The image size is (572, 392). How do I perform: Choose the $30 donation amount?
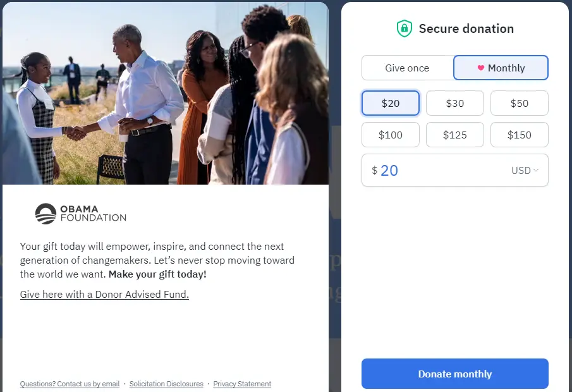click(x=455, y=103)
